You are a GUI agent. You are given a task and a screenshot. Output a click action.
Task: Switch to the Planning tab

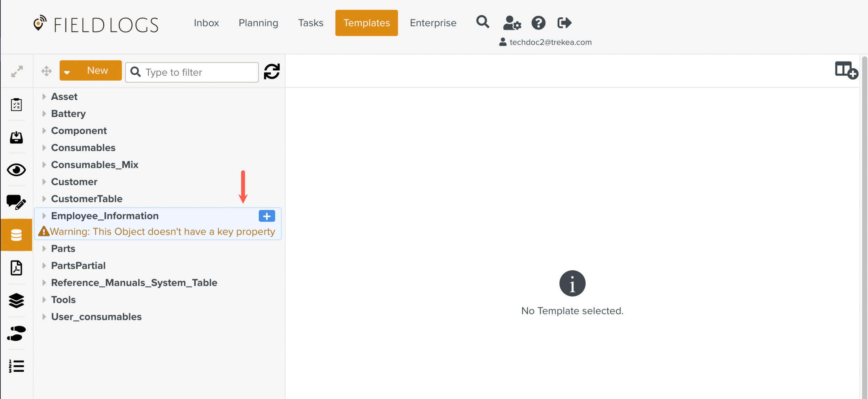coord(258,23)
